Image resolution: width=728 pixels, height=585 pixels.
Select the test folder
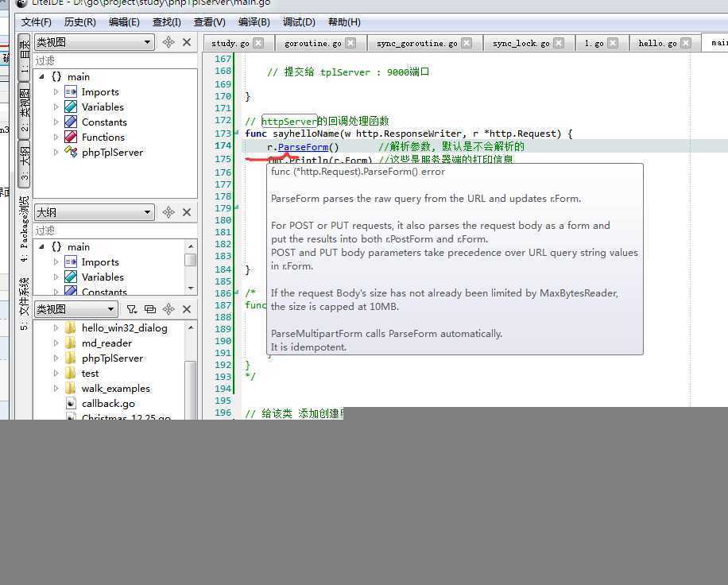click(x=90, y=374)
